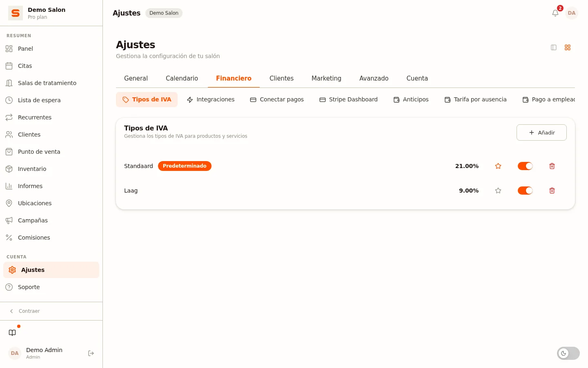Open Informes in sidebar
This screenshot has width=588, height=368.
click(51, 186)
